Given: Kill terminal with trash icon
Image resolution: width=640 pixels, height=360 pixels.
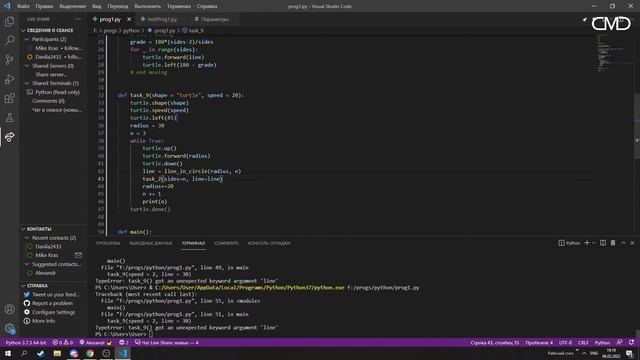Looking at the screenshot, I should click(613, 243).
